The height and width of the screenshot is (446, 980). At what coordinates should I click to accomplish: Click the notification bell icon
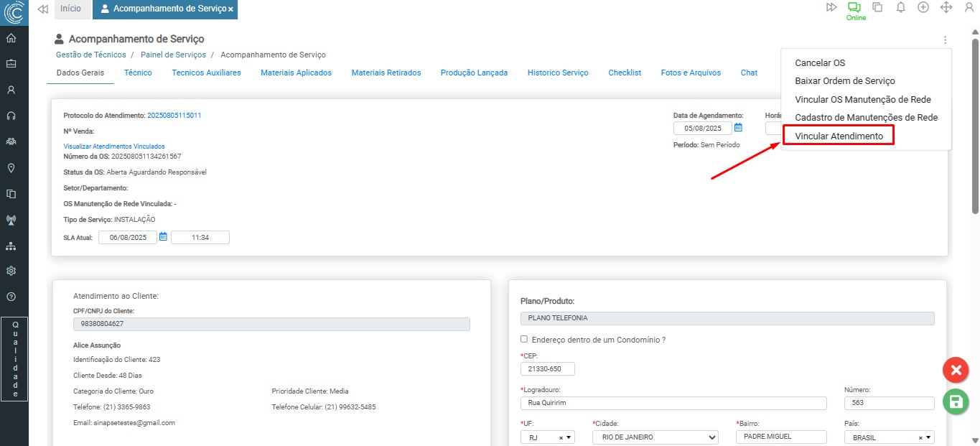click(x=900, y=7)
